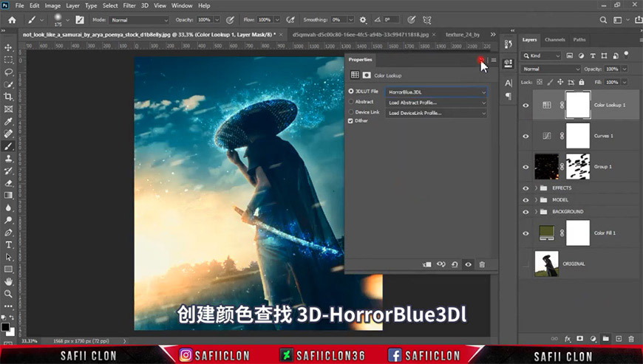Open the Kind filter dropdown in Layers

click(x=541, y=55)
